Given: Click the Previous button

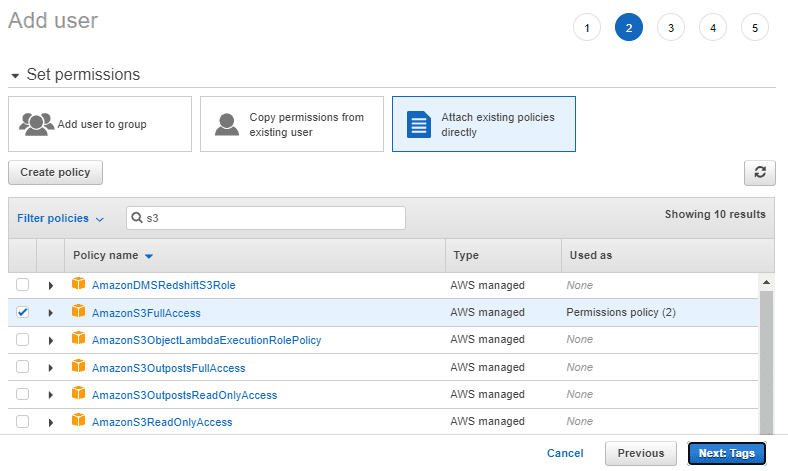Looking at the screenshot, I should click(641, 453).
